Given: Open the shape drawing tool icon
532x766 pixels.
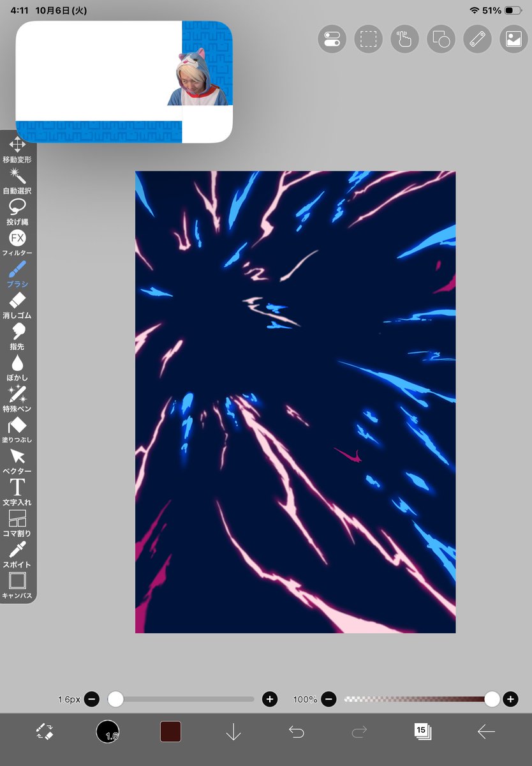Looking at the screenshot, I should tap(441, 39).
